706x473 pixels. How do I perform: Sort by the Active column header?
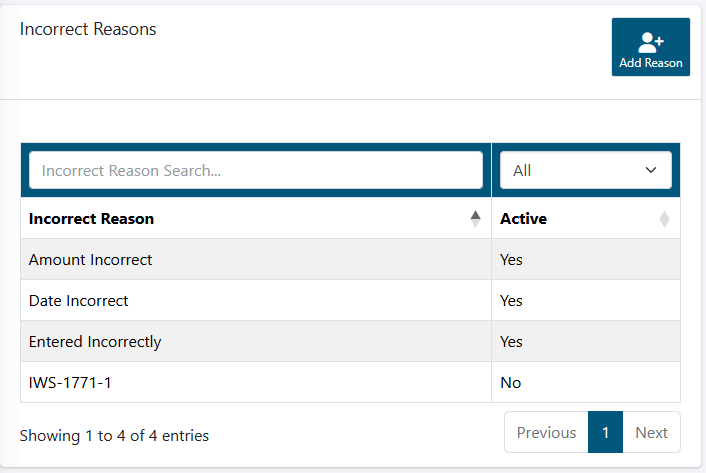(x=524, y=218)
